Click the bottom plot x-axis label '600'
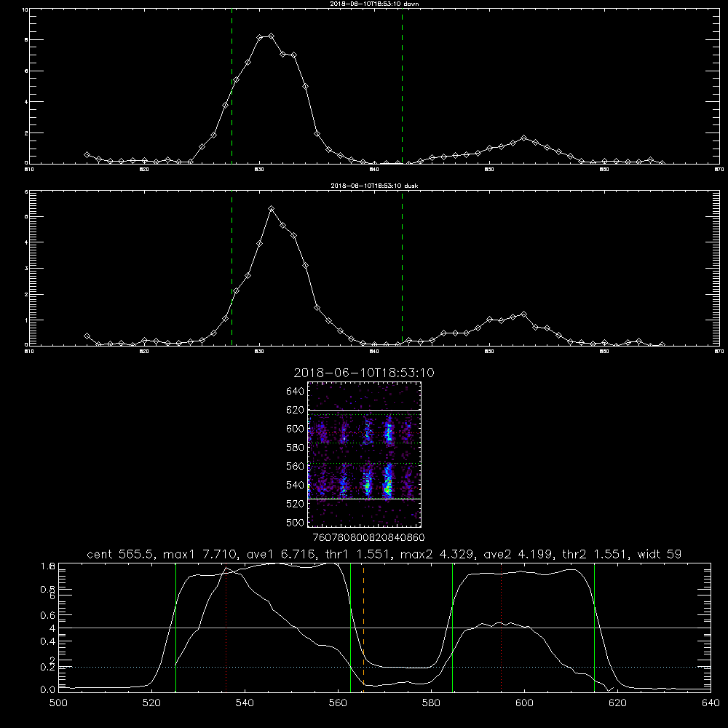The width and height of the screenshot is (728, 728). [524, 703]
